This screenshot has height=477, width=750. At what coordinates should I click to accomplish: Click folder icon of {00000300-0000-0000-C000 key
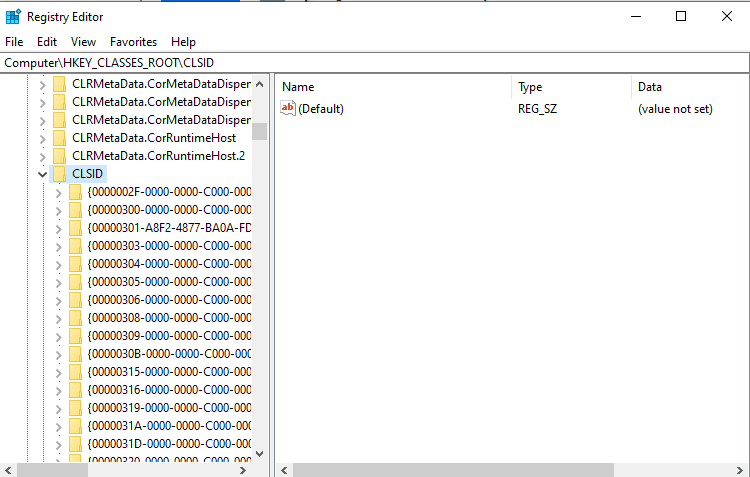[x=75, y=210]
